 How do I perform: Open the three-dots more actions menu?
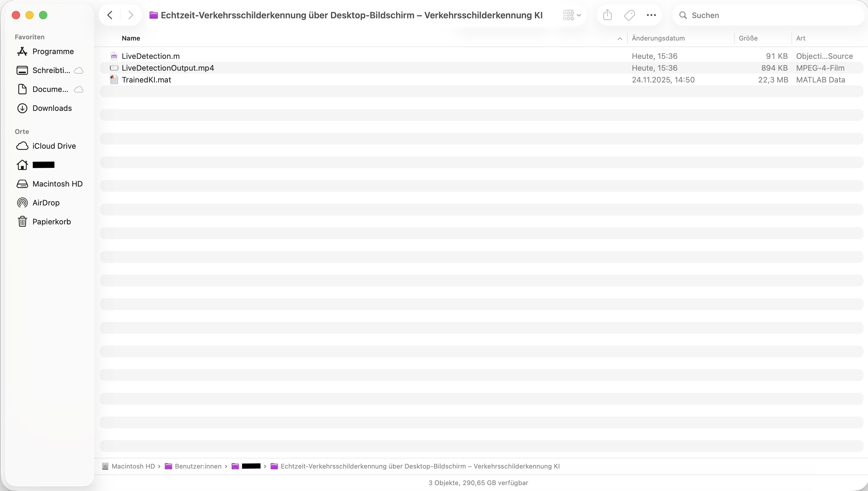(x=651, y=15)
